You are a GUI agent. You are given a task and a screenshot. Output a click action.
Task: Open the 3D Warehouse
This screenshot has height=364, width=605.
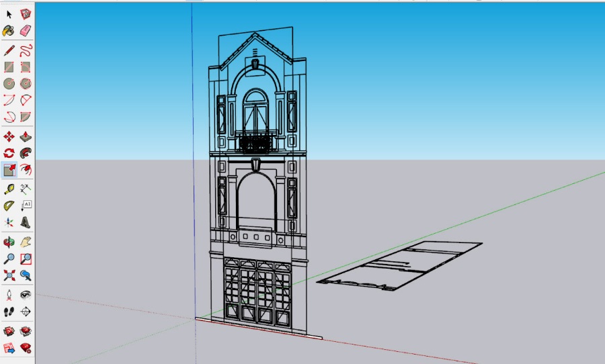click(x=9, y=331)
